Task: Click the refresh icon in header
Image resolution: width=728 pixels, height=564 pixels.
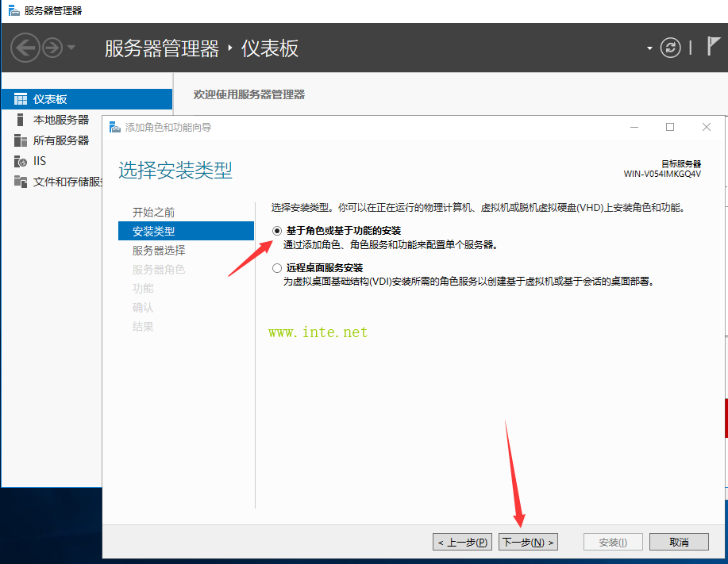Action: (x=671, y=48)
